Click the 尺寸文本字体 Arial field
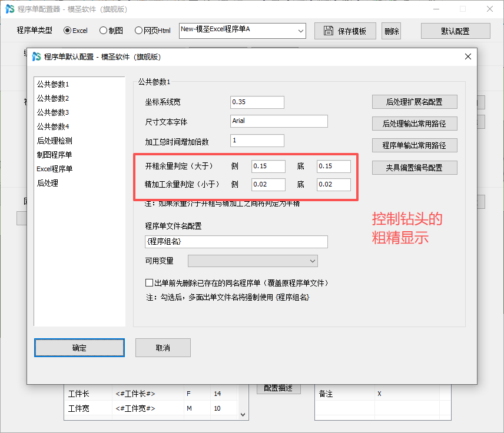The image size is (504, 433). click(x=278, y=121)
